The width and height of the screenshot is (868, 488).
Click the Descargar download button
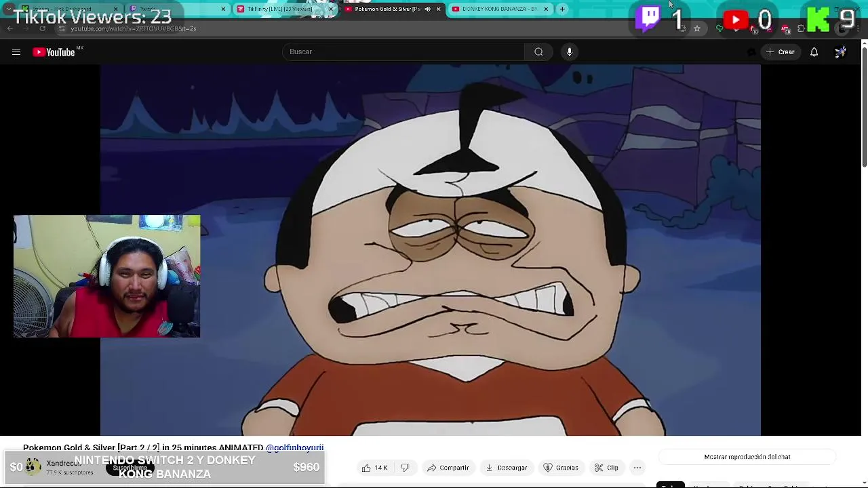coord(506,468)
